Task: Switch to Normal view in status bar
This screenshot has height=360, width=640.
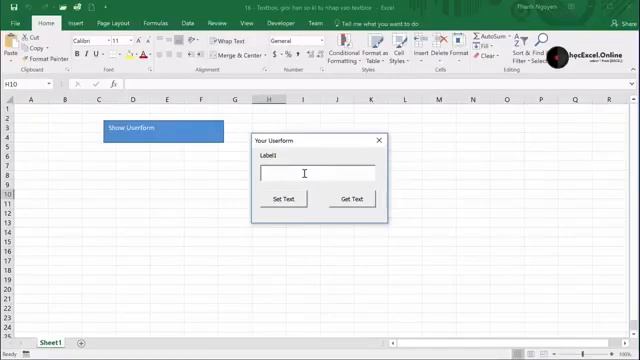Action: click(x=518, y=354)
